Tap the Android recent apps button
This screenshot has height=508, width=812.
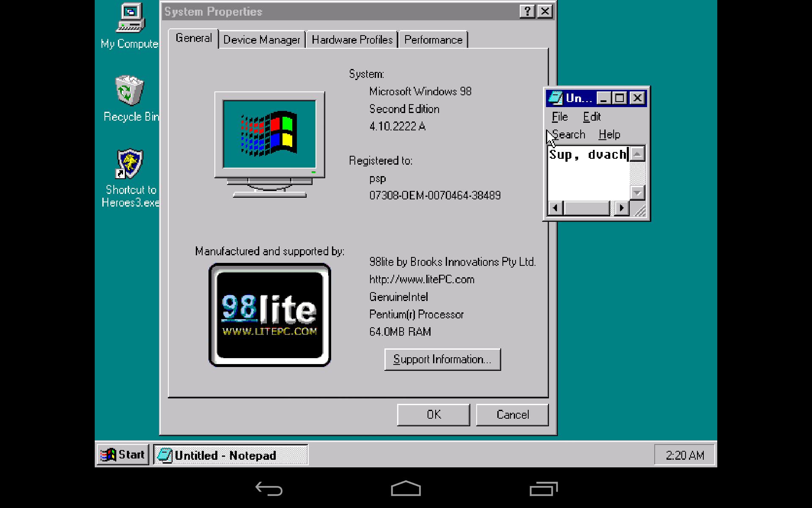click(x=543, y=489)
